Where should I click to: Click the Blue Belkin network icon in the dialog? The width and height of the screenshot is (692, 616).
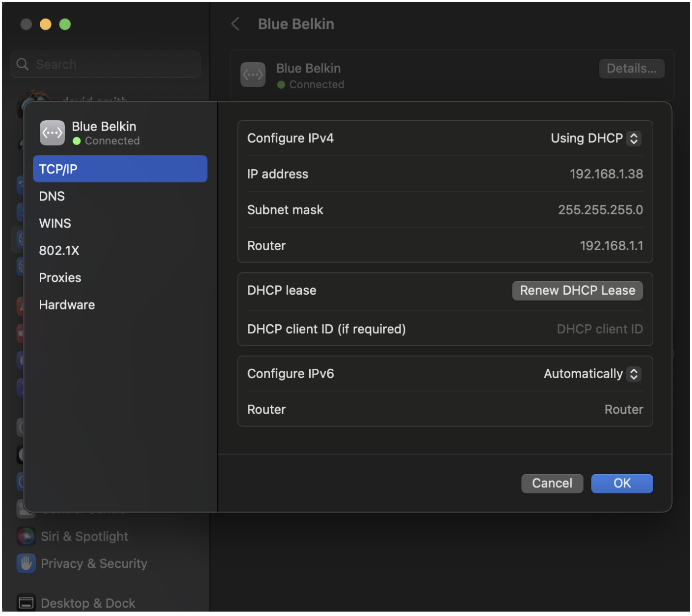coord(52,132)
